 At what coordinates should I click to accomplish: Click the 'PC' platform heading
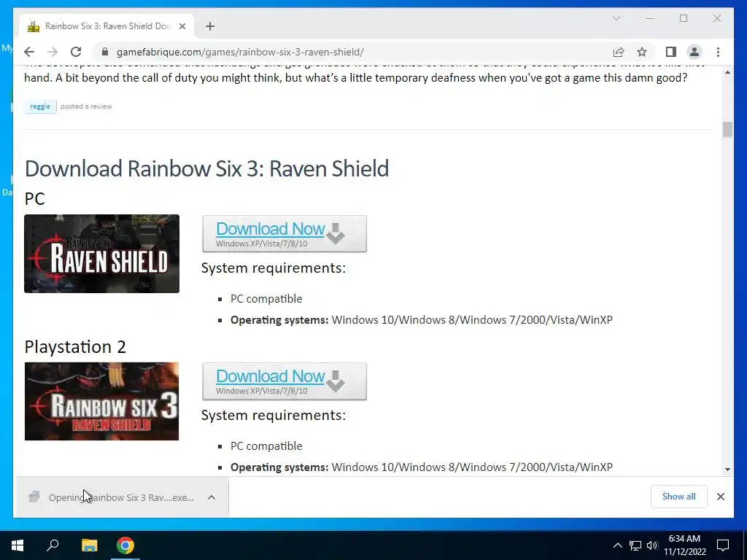pos(35,198)
